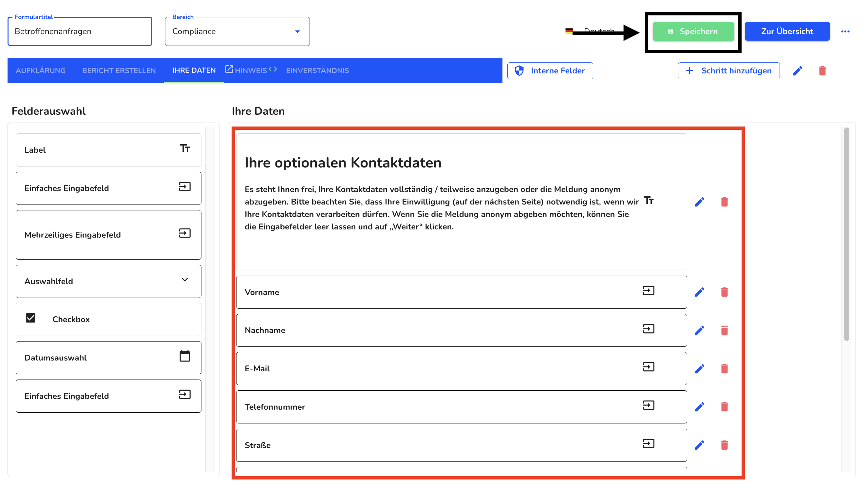The image size is (868, 489).
Task: Click the input icon in Telefonnummer row
Action: click(x=648, y=405)
